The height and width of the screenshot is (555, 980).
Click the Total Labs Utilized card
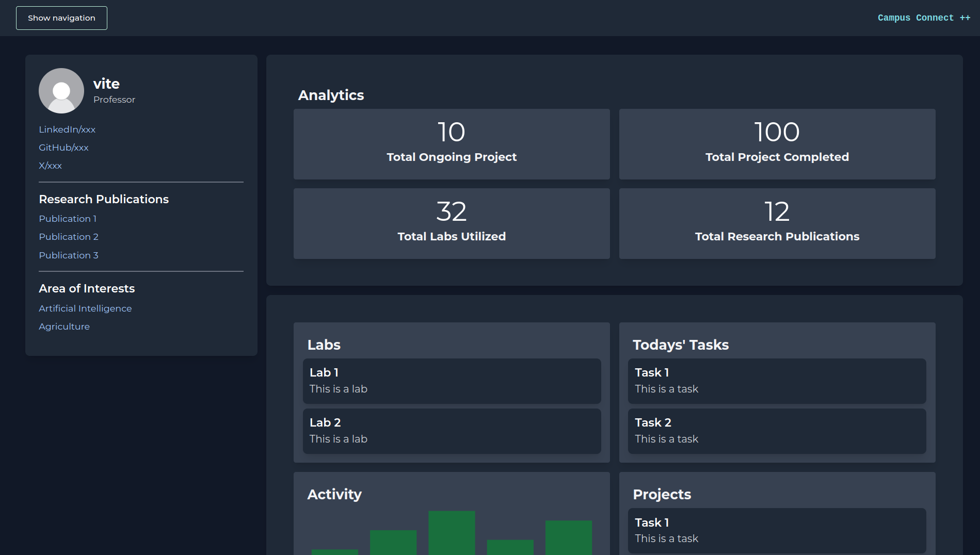[452, 223]
